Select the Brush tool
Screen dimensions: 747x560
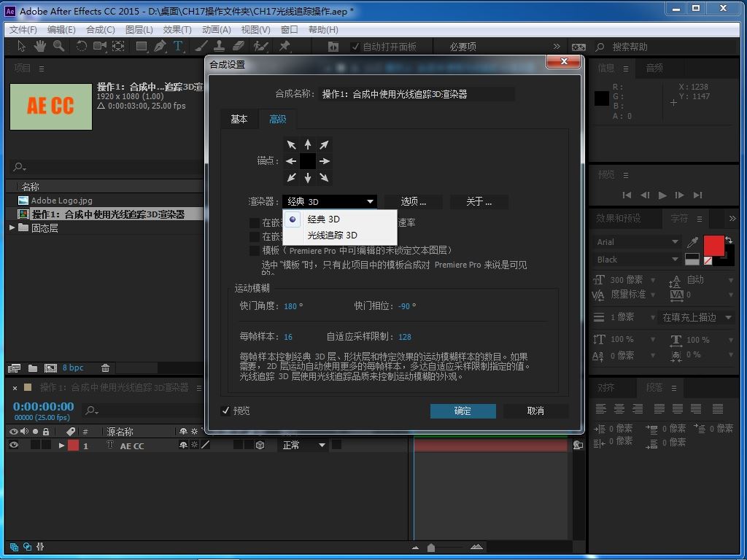coord(201,46)
